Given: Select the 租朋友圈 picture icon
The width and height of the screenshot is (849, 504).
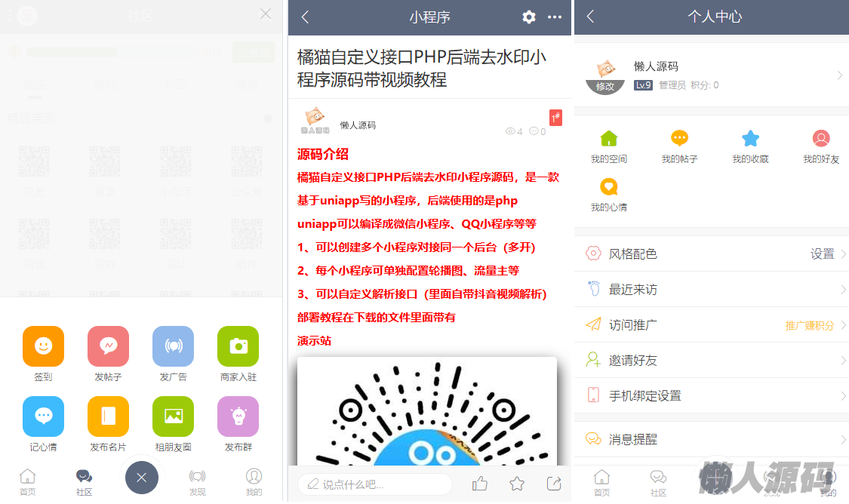Looking at the screenshot, I should tap(174, 416).
